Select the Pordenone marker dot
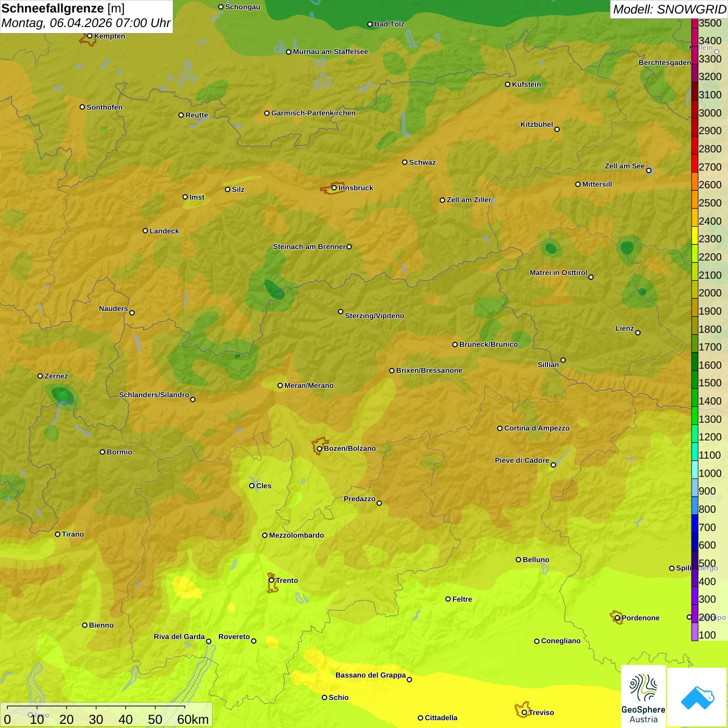 pyautogui.click(x=617, y=618)
